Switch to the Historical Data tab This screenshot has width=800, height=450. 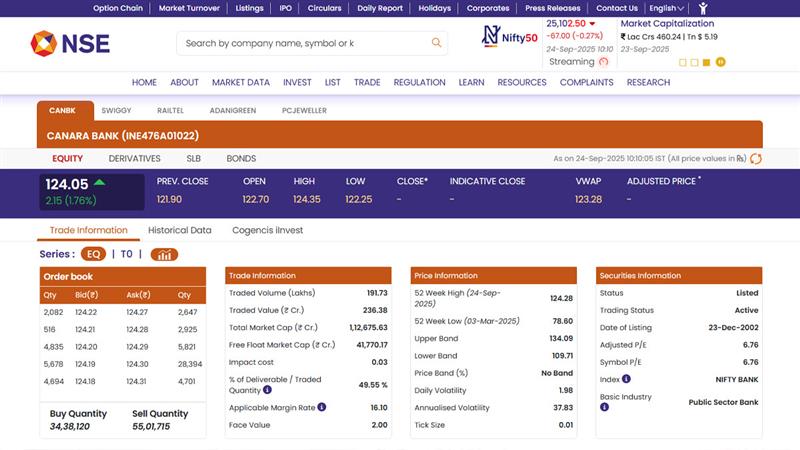pyautogui.click(x=180, y=230)
